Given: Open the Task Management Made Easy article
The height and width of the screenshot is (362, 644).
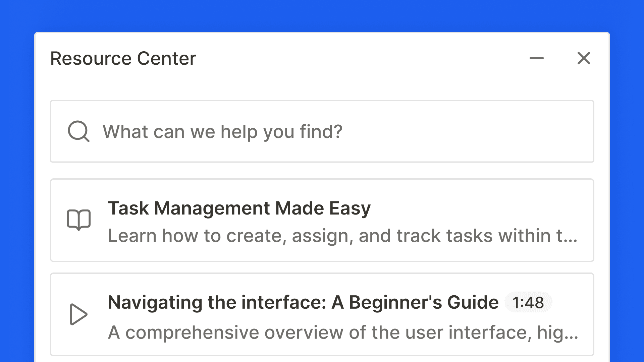Looking at the screenshot, I should tap(239, 208).
